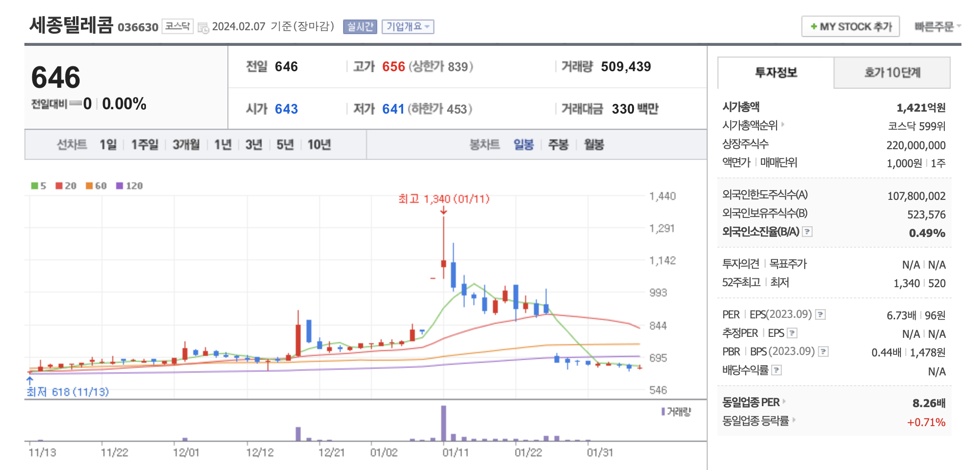
Task: Expand the 시가총액순위 arrow link
Action: click(783, 124)
